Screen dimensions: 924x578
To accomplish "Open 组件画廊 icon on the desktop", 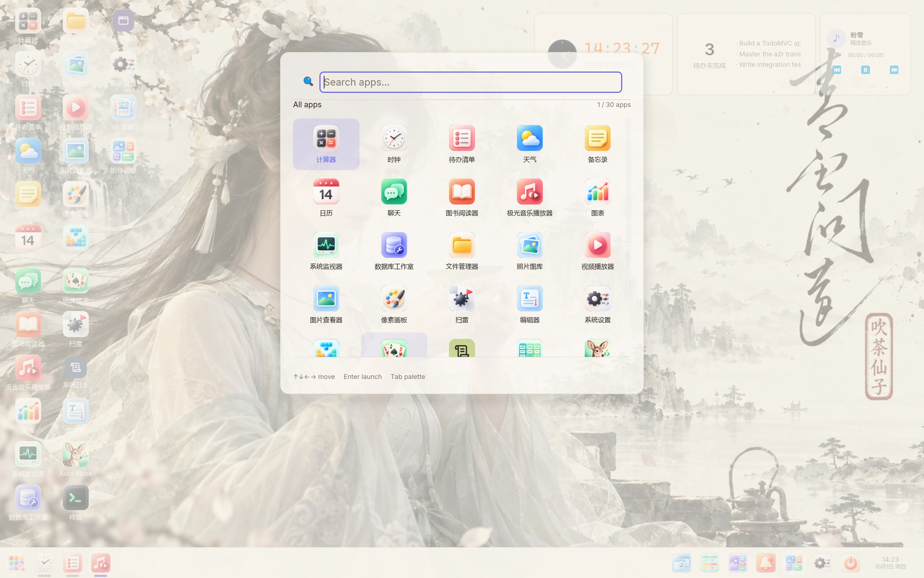I will [123, 156].
